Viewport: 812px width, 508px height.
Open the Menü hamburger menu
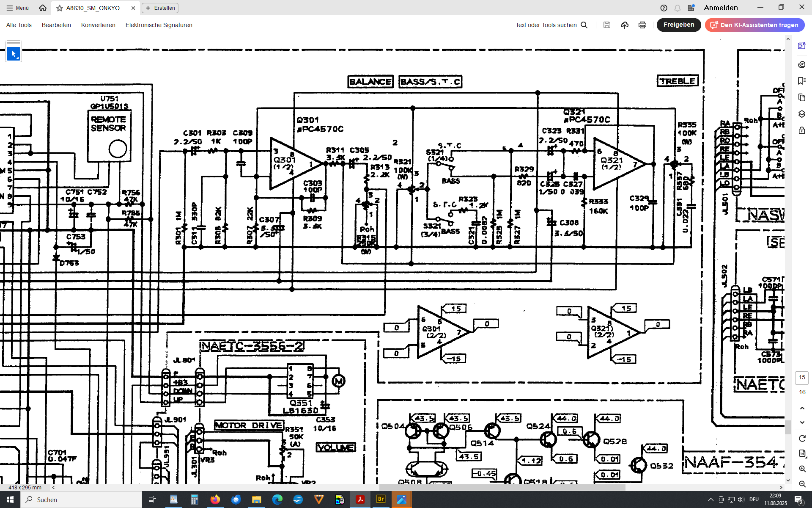click(x=17, y=8)
